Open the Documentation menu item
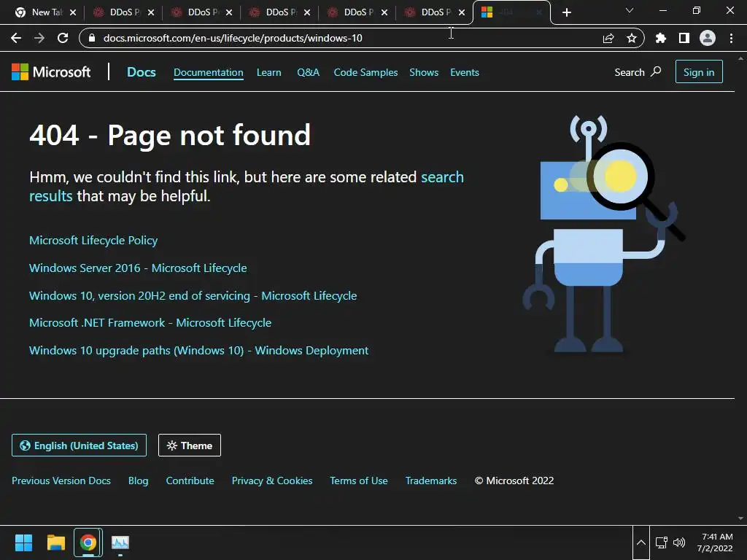 [x=208, y=72]
